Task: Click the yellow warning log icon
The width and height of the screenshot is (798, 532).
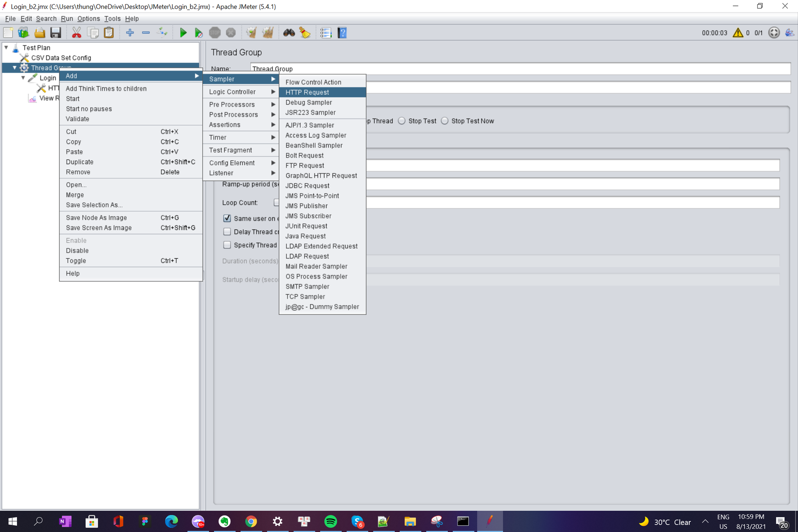Action: click(x=738, y=33)
